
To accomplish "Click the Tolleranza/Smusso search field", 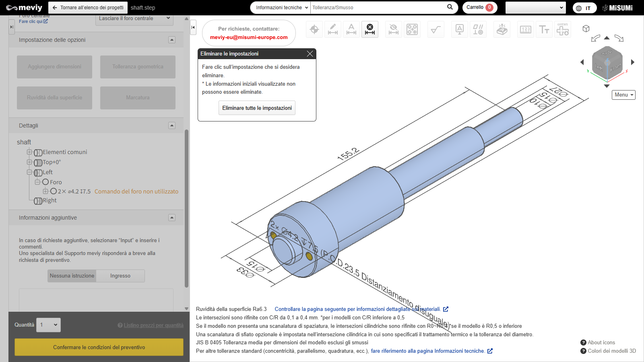I will coord(378,8).
